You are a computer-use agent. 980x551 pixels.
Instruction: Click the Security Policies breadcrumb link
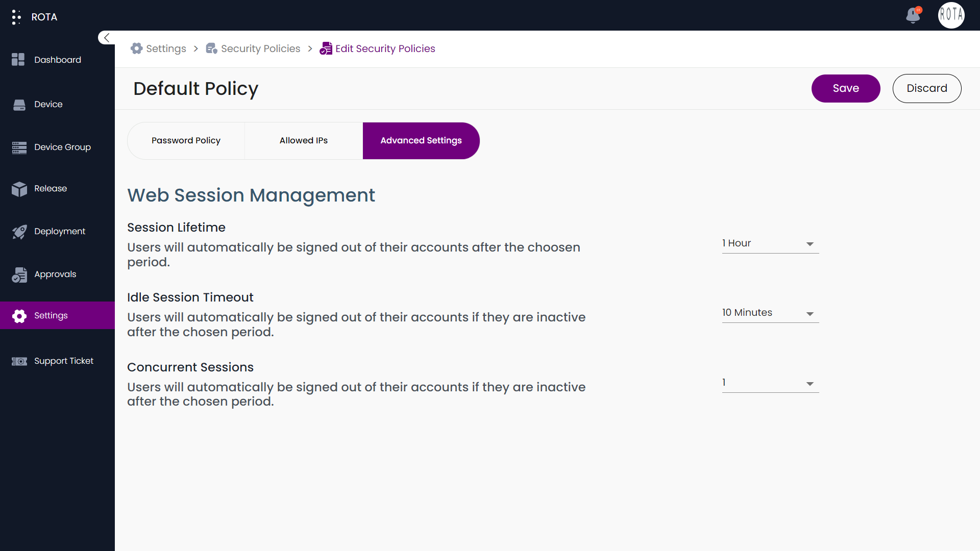[x=261, y=48]
